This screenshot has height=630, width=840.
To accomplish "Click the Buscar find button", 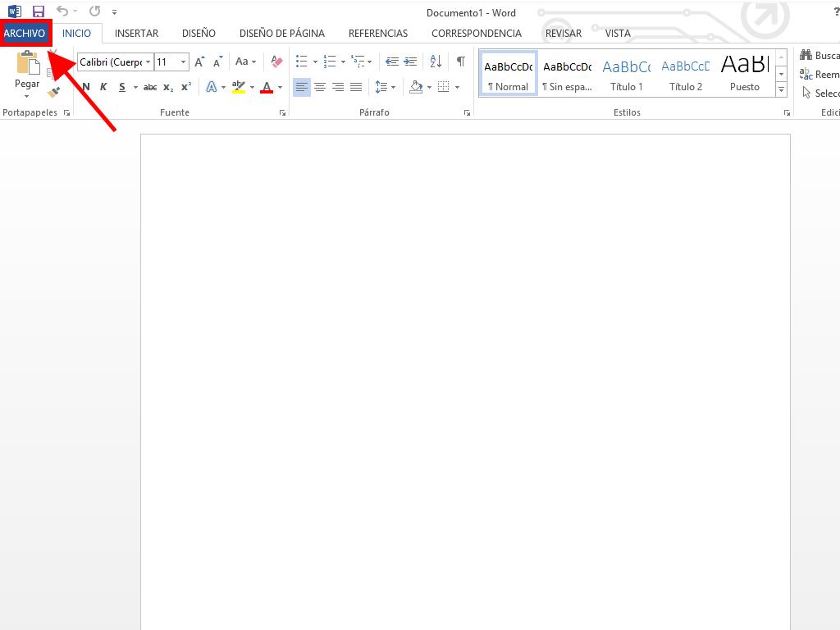I will click(819, 56).
